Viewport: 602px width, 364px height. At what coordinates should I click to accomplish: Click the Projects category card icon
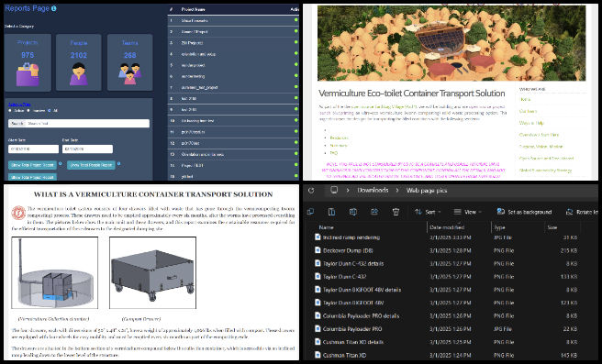click(28, 74)
